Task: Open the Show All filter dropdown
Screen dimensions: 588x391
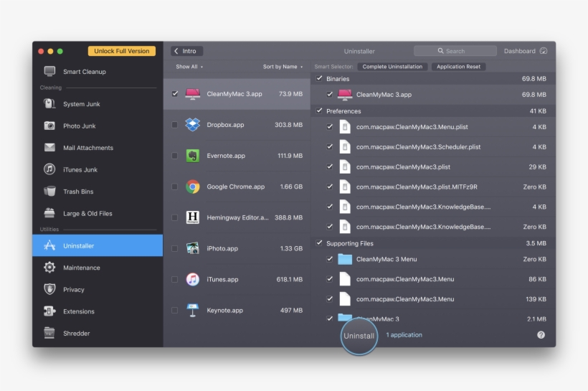Action: point(189,67)
